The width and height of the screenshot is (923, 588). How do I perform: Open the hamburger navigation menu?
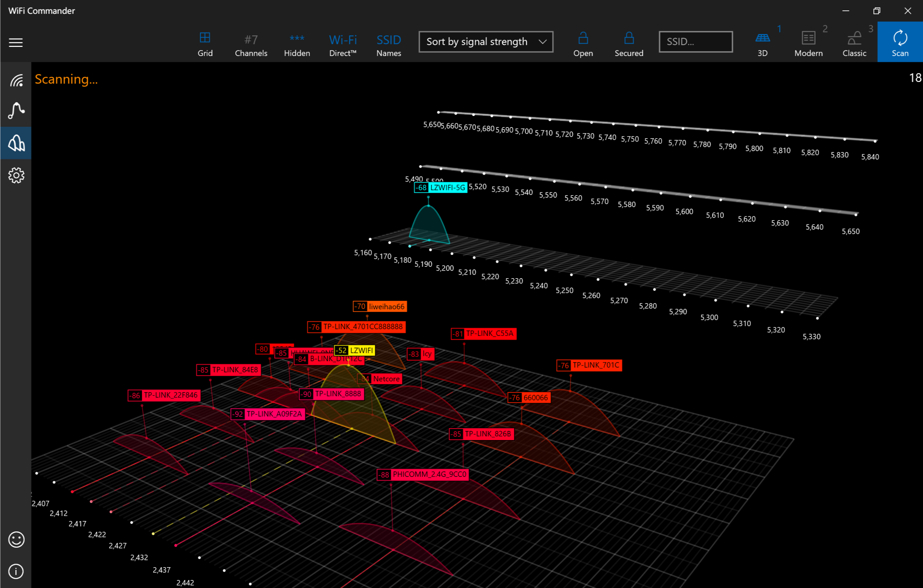(16, 42)
